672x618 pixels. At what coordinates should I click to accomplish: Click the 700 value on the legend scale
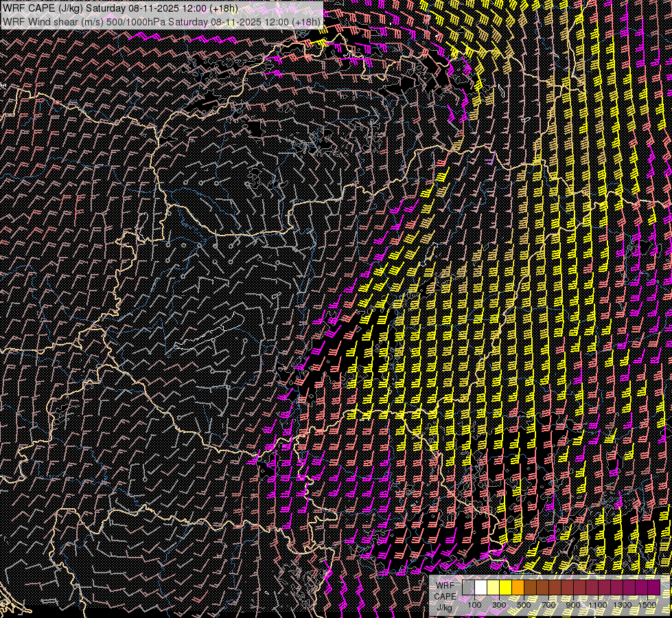pos(548,605)
